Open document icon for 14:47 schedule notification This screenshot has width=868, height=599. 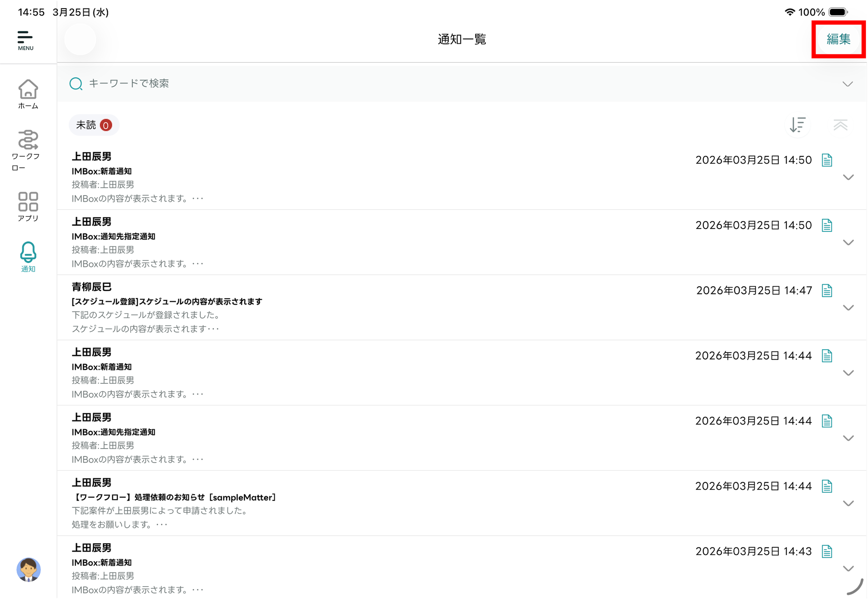coord(827,291)
